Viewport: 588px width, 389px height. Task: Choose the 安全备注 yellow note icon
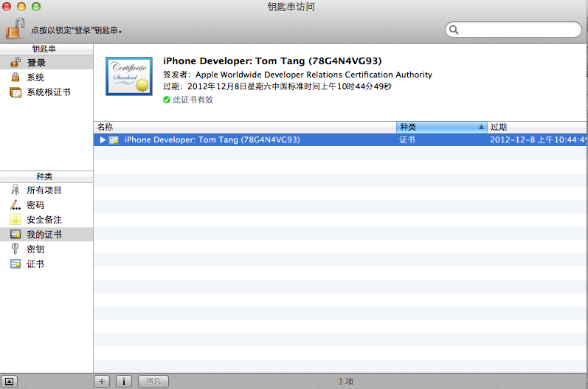(15, 219)
